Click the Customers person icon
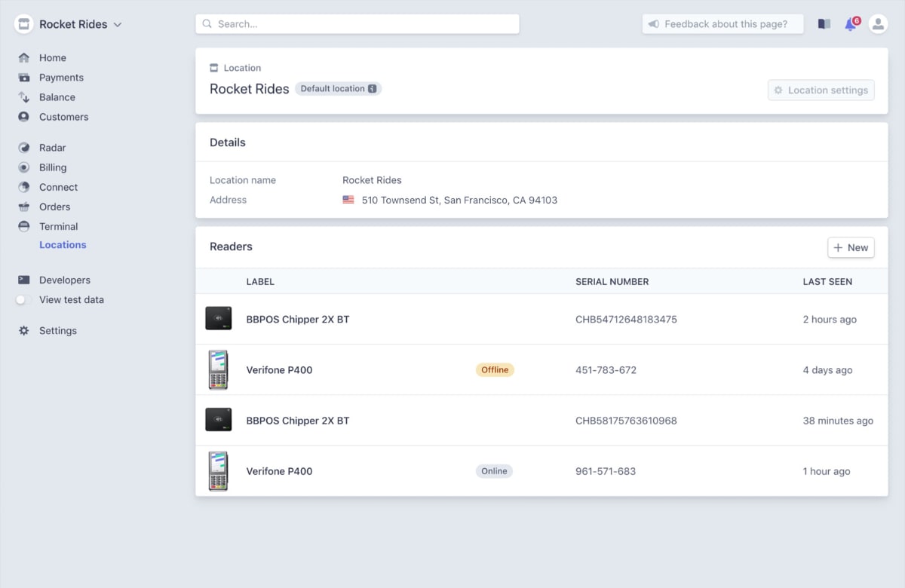905x588 pixels. (24, 117)
